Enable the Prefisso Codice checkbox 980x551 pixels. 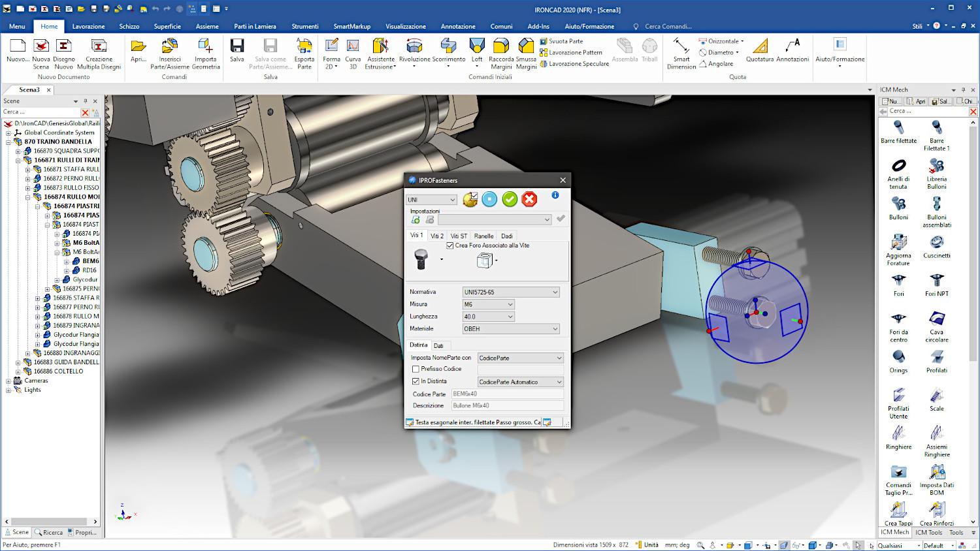click(416, 369)
